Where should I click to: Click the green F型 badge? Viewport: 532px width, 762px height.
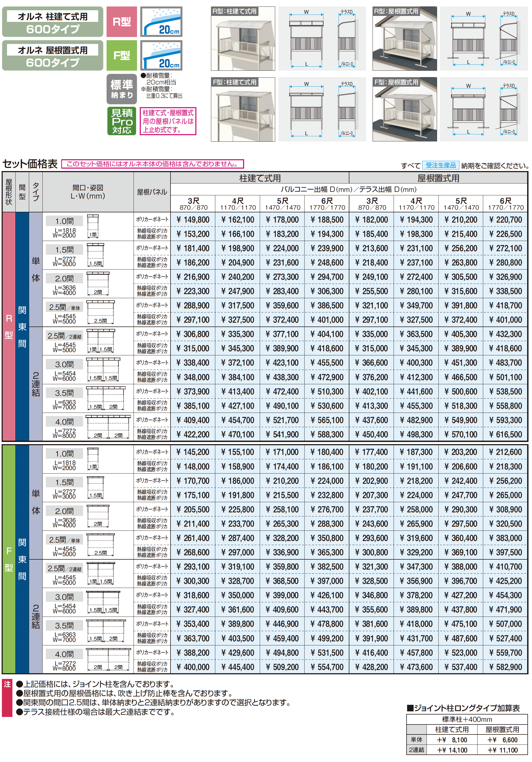click(x=121, y=55)
